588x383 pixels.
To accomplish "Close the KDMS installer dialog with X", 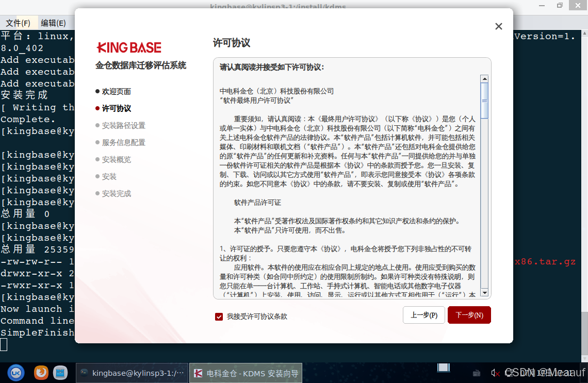I will (498, 26).
